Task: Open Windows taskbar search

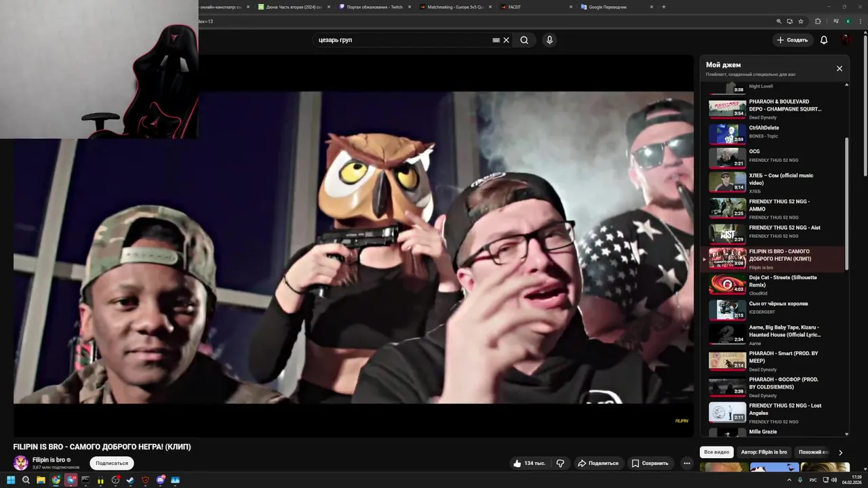Action: [26, 481]
